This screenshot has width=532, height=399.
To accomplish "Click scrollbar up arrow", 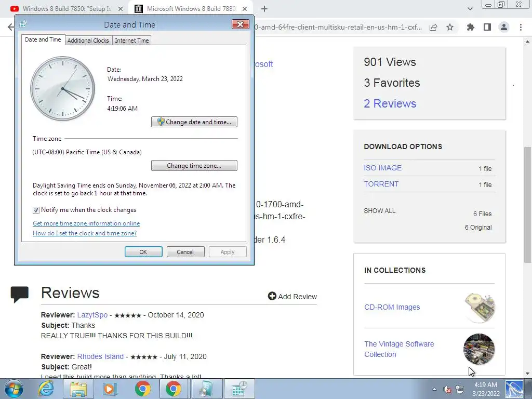I will (x=528, y=42).
